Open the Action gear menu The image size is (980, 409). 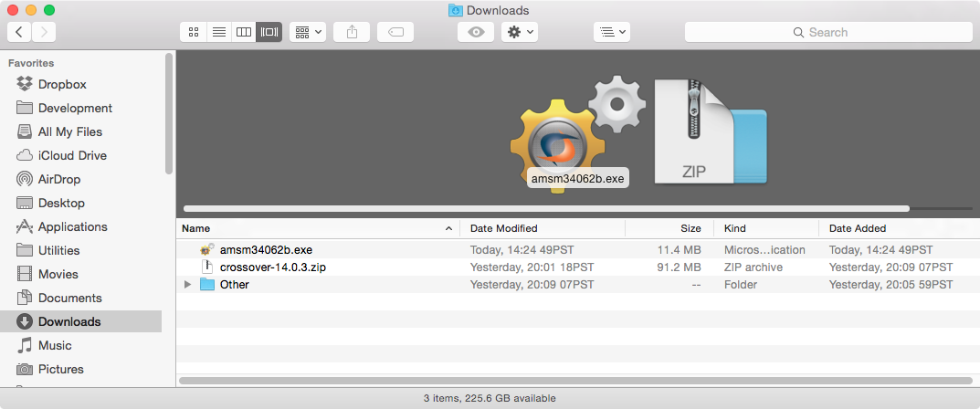point(520,32)
